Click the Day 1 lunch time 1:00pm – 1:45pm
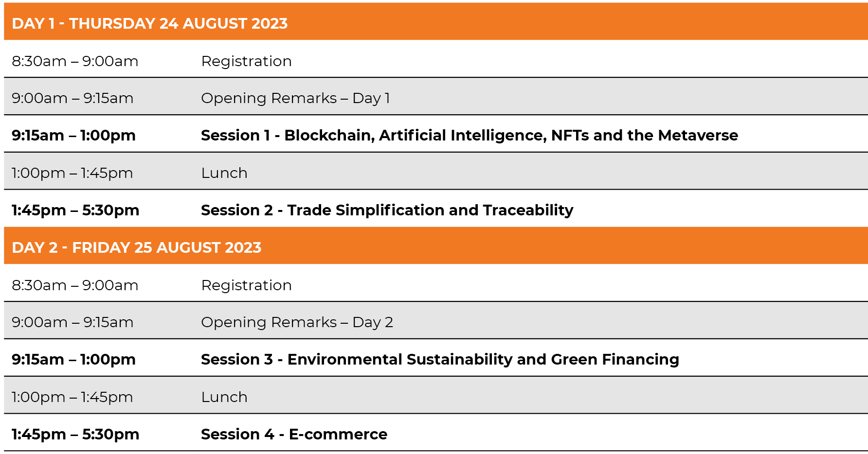The image size is (868, 454). point(72,173)
